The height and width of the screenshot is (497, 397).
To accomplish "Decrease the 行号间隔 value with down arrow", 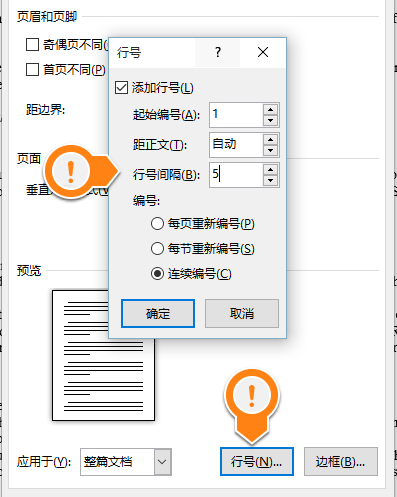I will 270,180.
